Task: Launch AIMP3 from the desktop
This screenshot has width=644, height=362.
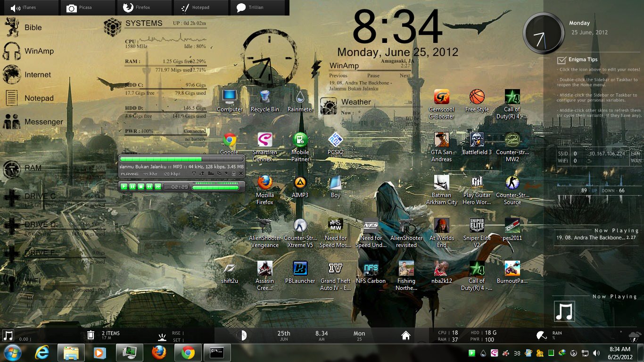Action: 300,186
